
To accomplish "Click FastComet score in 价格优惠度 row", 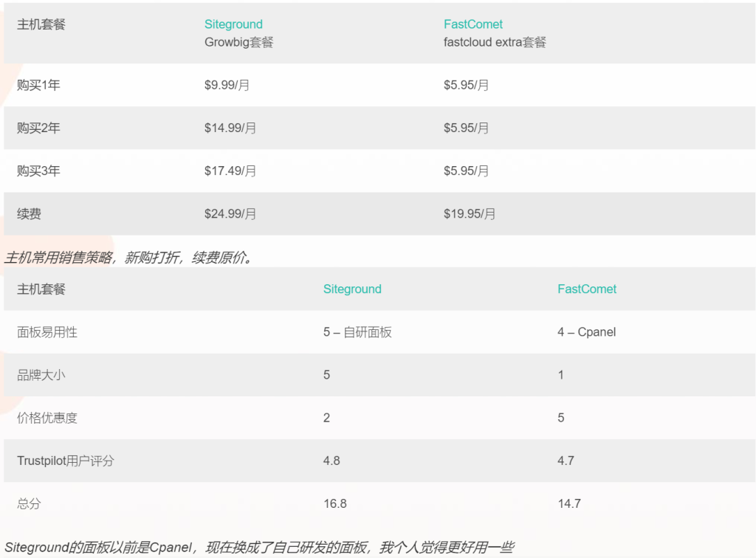I will 561,418.
